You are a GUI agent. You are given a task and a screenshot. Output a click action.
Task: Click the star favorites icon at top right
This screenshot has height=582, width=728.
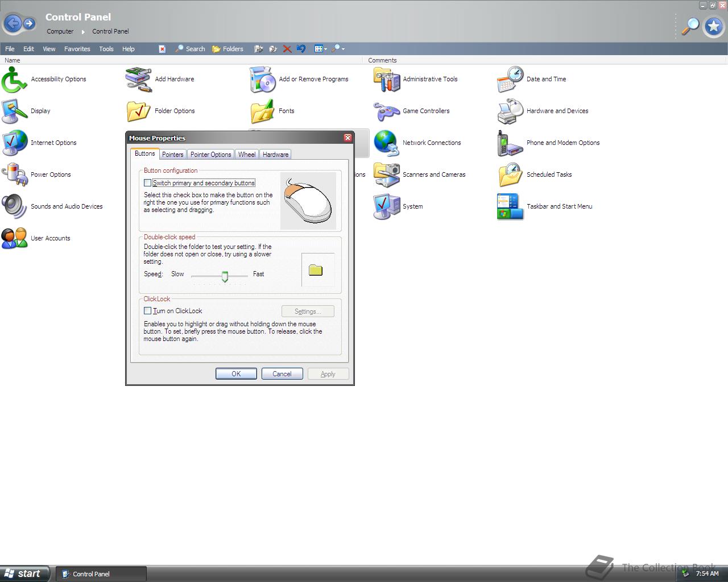point(713,26)
